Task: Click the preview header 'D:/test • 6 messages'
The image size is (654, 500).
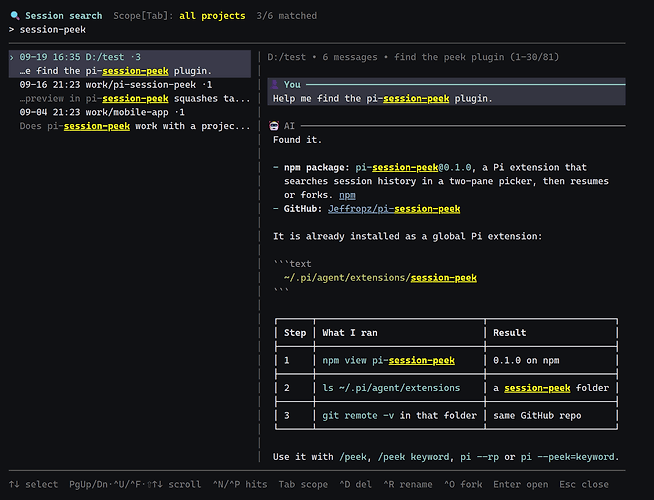Action: (322, 57)
